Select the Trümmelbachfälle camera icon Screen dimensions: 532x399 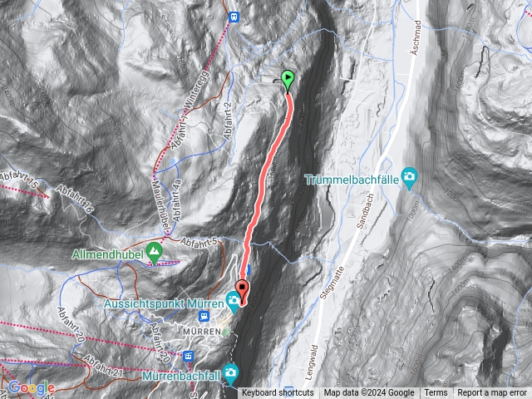pos(409,179)
